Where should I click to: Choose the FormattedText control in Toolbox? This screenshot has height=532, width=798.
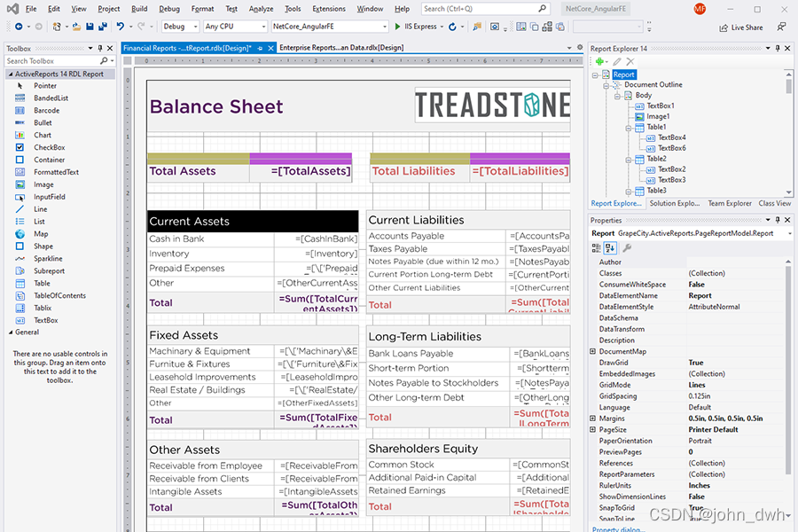(56, 172)
